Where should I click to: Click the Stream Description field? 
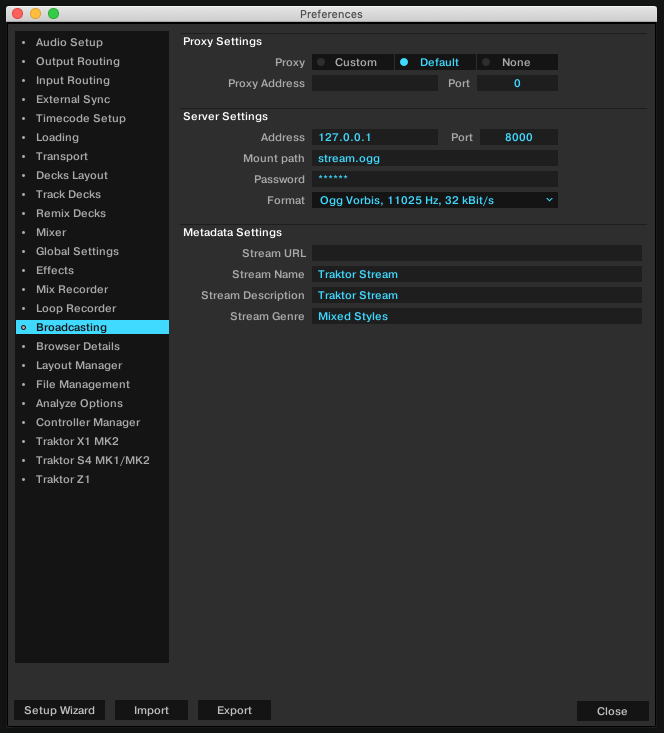click(477, 295)
